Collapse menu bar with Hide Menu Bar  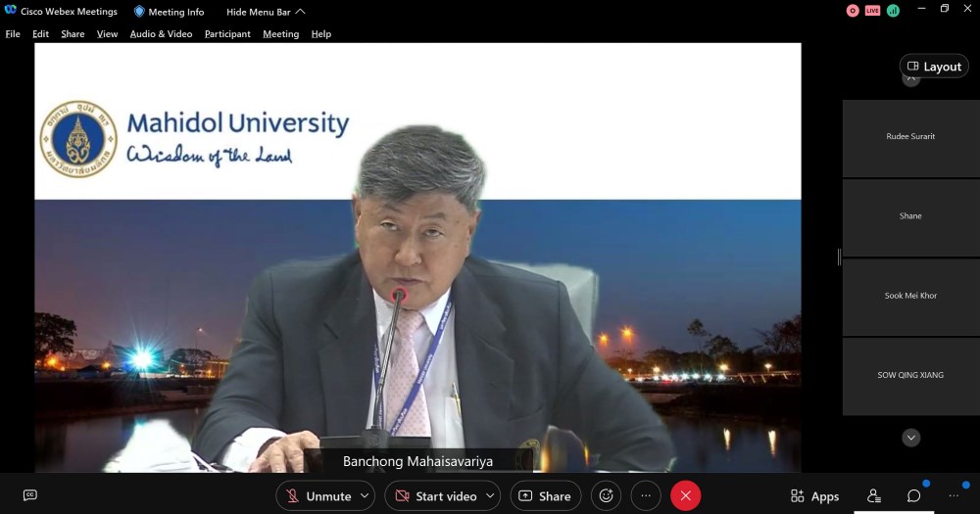[x=266, y=12]
